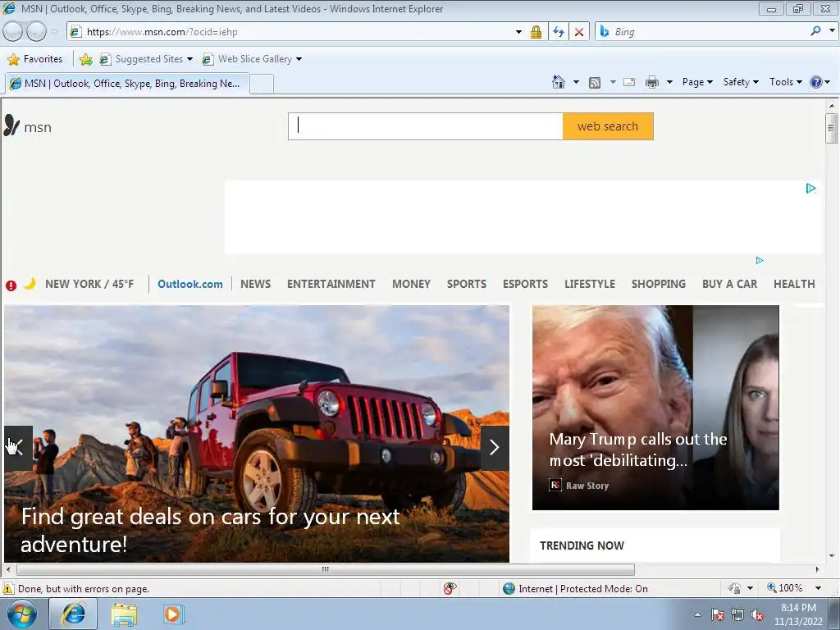Viewport: 840px width, 630px height.
Task: Open the Safety menu
Action: 741,82
